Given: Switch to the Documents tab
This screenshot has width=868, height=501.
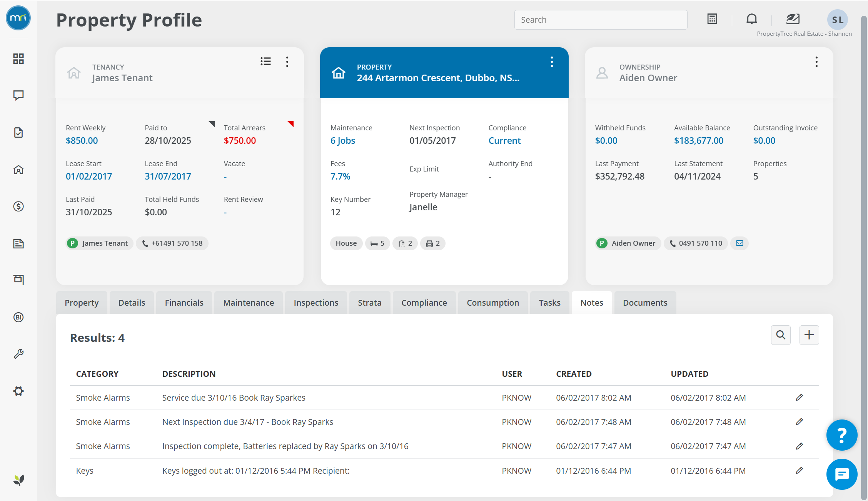Looking at the screenshot, I should [x=645, y=303].
